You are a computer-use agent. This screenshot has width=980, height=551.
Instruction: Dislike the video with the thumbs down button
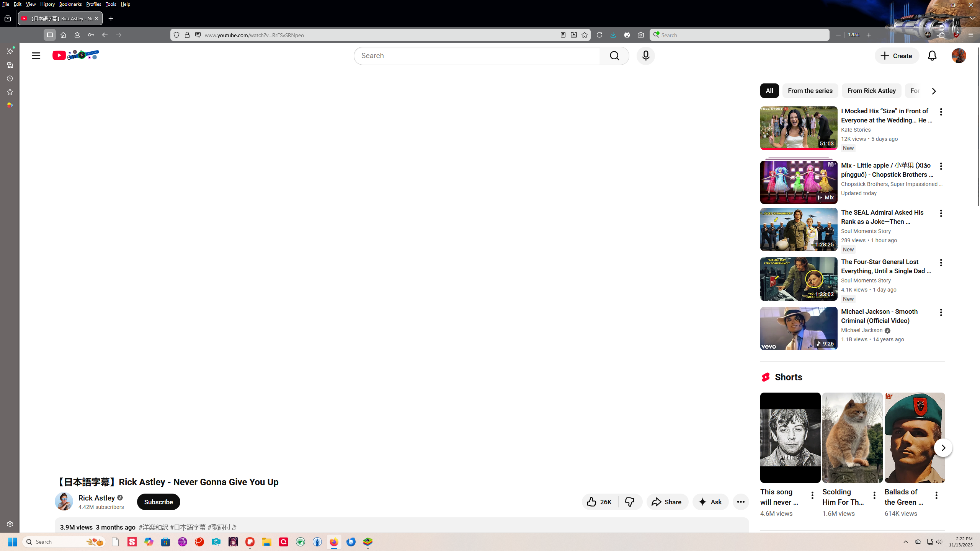(630, 502)
